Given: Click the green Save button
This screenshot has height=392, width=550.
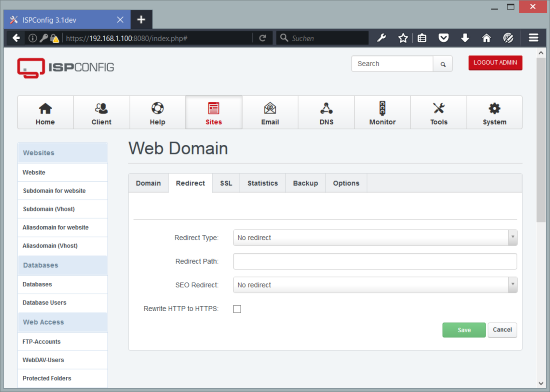Looking at the screenshot, I should point(464,330).
